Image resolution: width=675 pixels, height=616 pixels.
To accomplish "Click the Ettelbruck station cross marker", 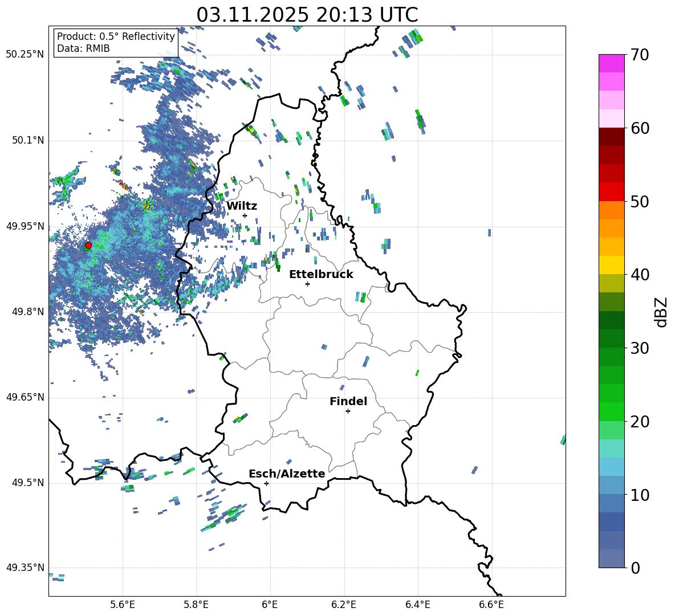I will click(307, 284).
